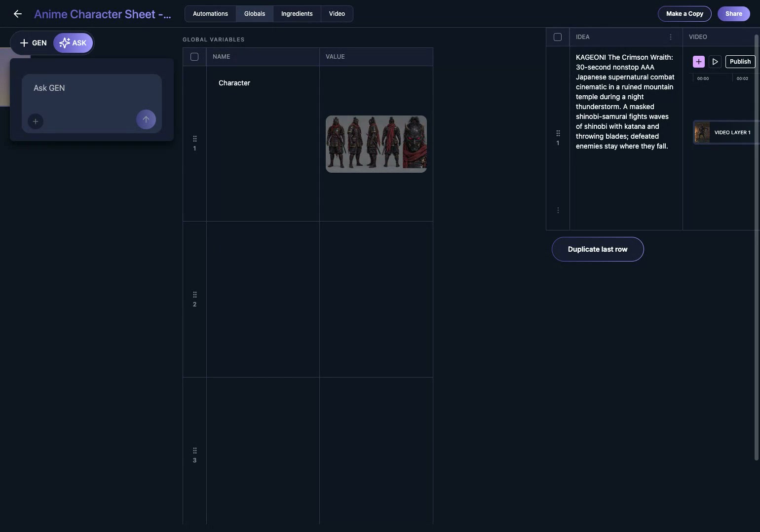760x532 pixels.
Task: Click Duplicate last row
Action: point(598,249)
